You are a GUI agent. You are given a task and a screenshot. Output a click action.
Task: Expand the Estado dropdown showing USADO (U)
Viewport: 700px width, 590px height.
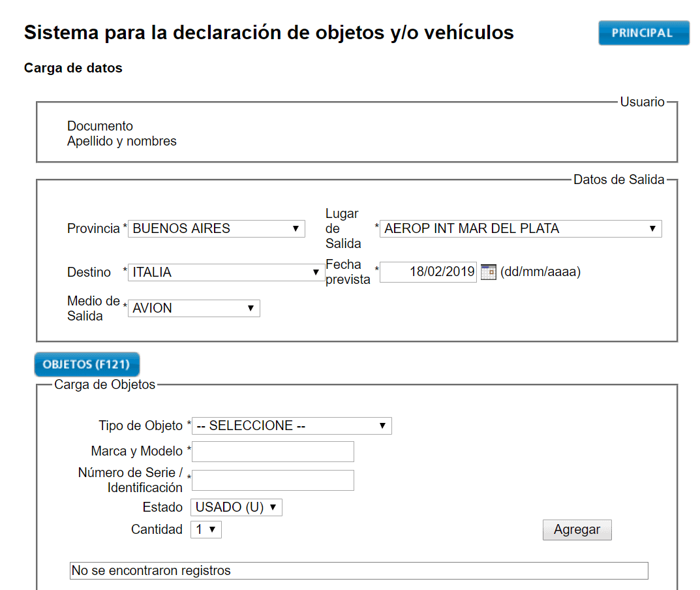point(236,507)
